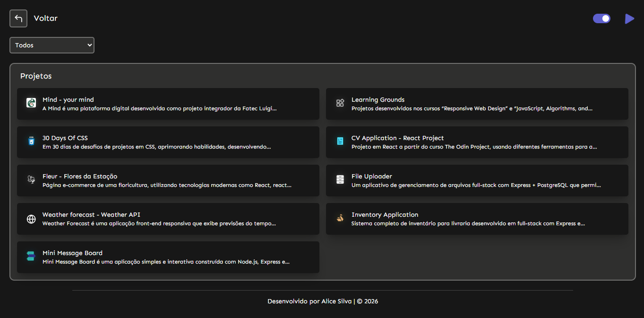Screen dimensions: 644x318
Task: Open the Todos filter dropdown
Action: pyautogui.click(x=52, y=45)
